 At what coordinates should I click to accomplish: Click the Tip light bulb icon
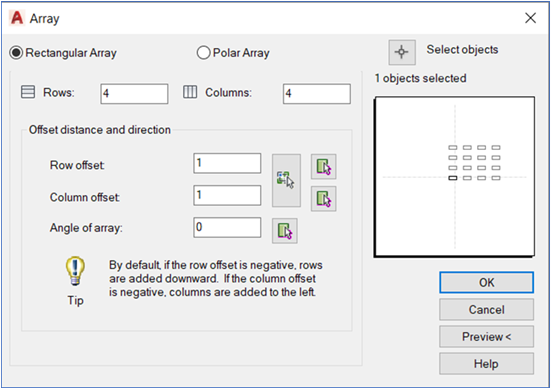(x=75, y=270)
